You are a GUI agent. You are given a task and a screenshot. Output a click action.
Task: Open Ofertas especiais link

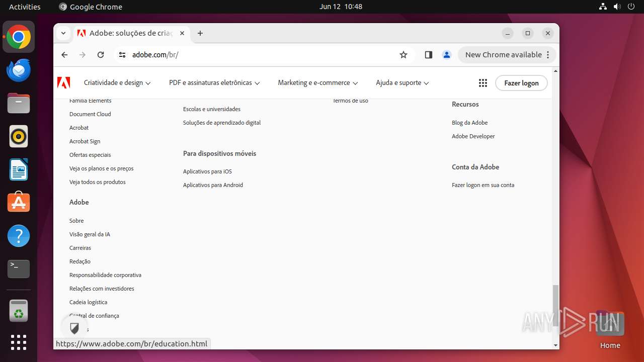point(90,155)
